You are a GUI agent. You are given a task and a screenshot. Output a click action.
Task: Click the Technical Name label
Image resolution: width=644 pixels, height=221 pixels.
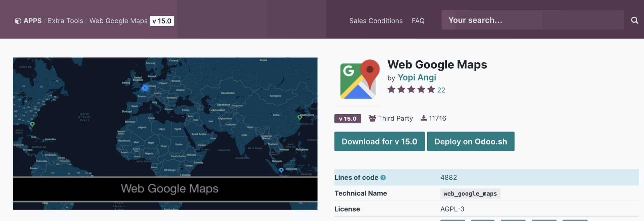[361, 193]
